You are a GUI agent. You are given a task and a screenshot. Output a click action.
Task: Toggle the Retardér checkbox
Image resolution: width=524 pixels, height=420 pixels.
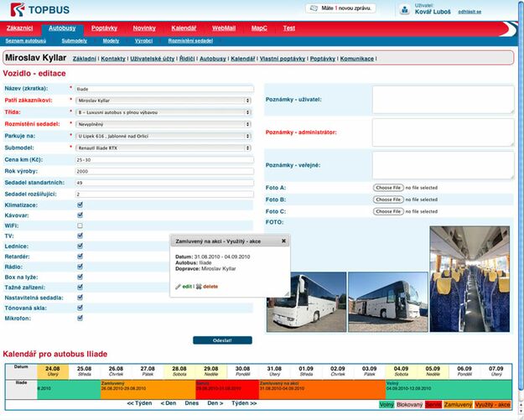pyautogui.click(x=80, y=257)
